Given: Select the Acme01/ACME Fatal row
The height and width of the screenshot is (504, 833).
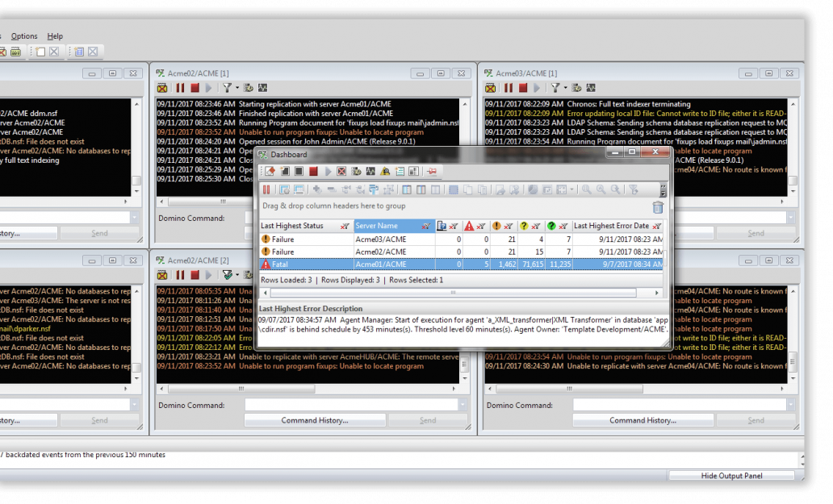Looking at the screenshot, I should point(461,264).
